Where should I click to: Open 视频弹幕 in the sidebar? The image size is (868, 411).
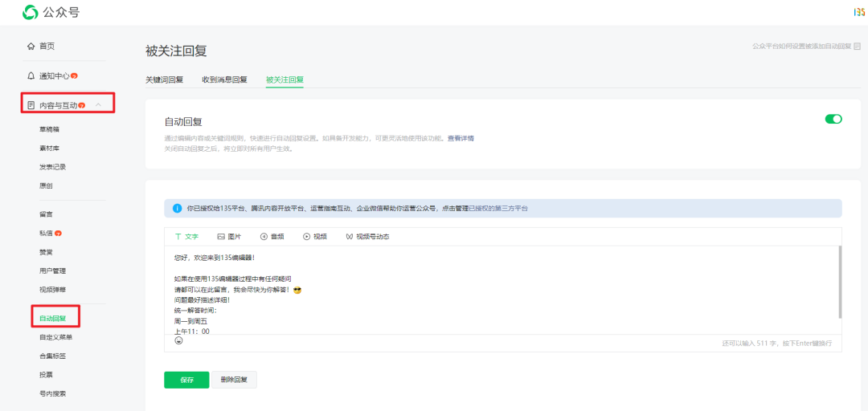point(52,290)
